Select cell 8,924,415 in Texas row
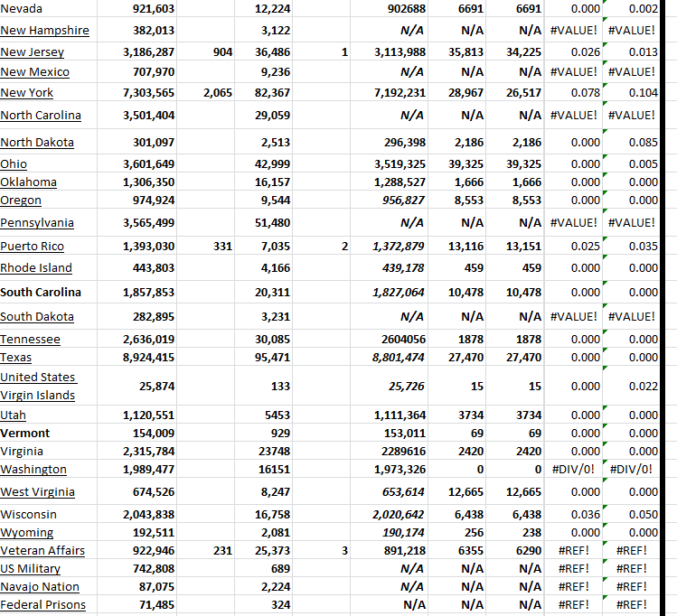The height and width of the screenshot is (616, 677). [136, 357]
